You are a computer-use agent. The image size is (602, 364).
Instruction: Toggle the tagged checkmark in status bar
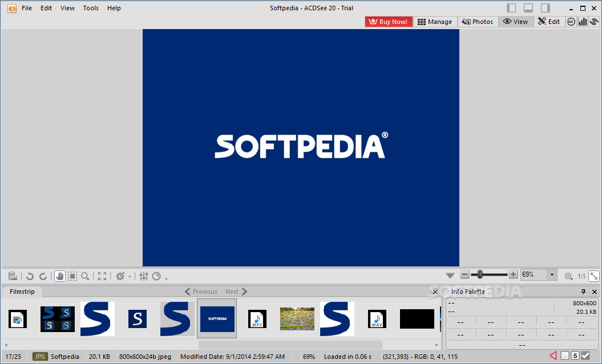coord(585,355)
